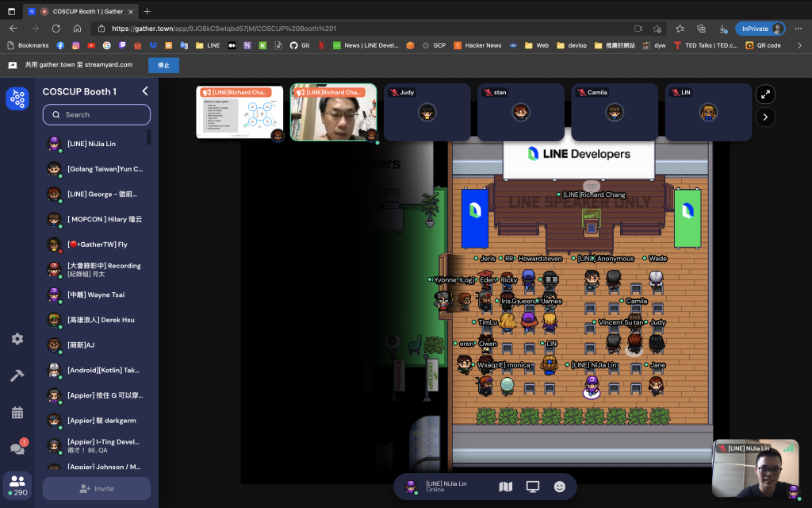Viewport: 812px width, 508px height.
Task: Select the COSCUP Booth 1 | Gather tab
Action: click(x=82, y=11)
